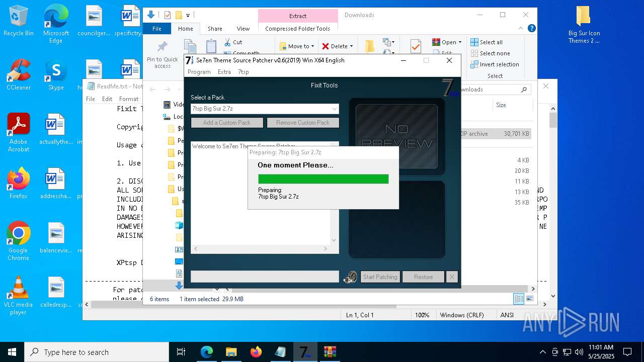Viewport: 644px width, 362px height.
Task: Open the File tab in File Explorer
Action: tap(157, 29)
